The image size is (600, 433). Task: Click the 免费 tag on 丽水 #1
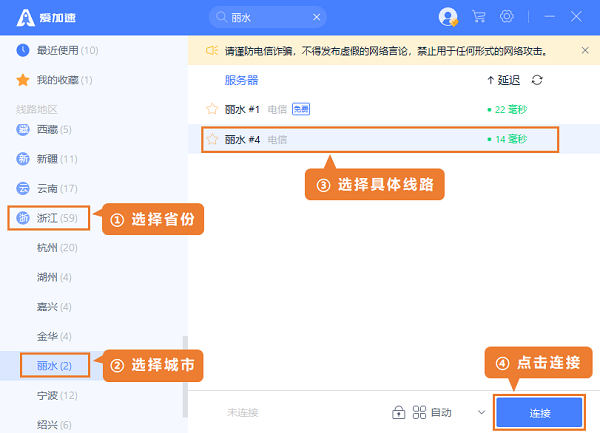click(x=301, y=109)
